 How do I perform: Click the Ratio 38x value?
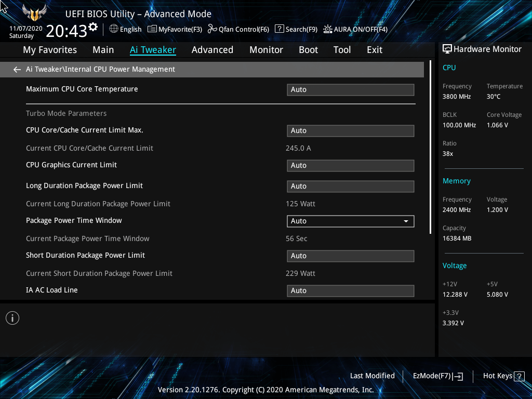tap(448, 154)
